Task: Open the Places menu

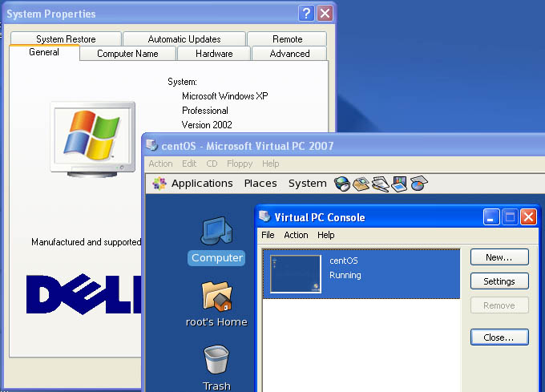Action: pos(260,184)
